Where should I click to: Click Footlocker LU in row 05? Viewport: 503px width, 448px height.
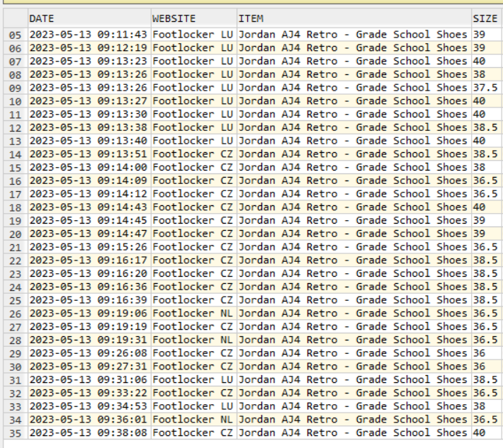[193, 35]
